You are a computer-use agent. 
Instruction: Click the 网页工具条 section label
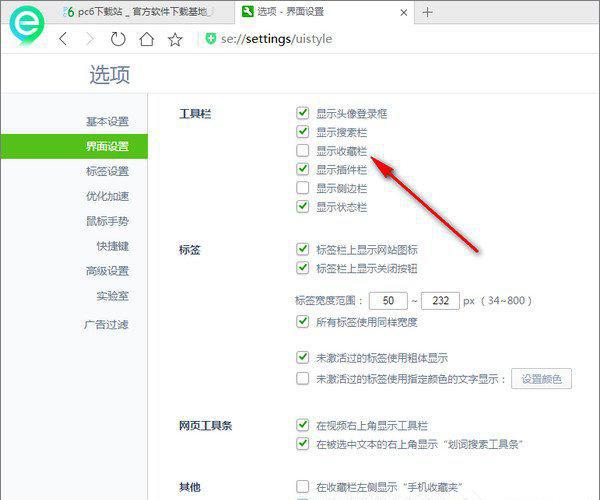(205, 425)
